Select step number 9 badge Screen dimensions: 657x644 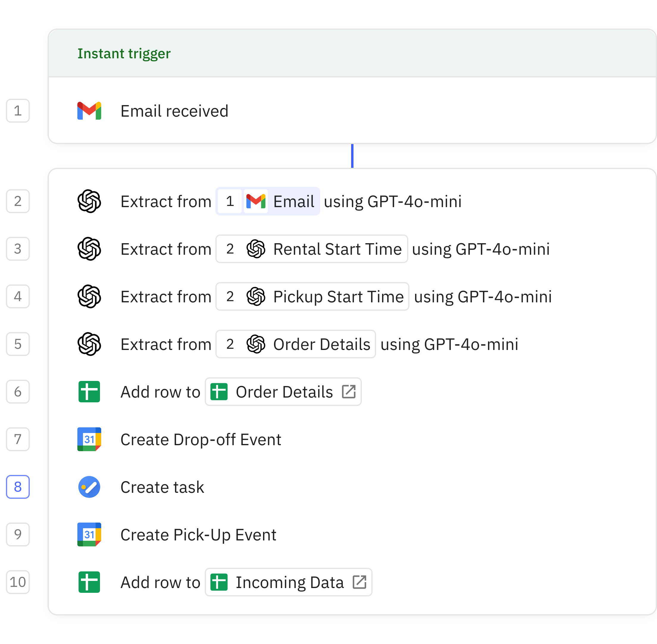[x=18, y=535]
